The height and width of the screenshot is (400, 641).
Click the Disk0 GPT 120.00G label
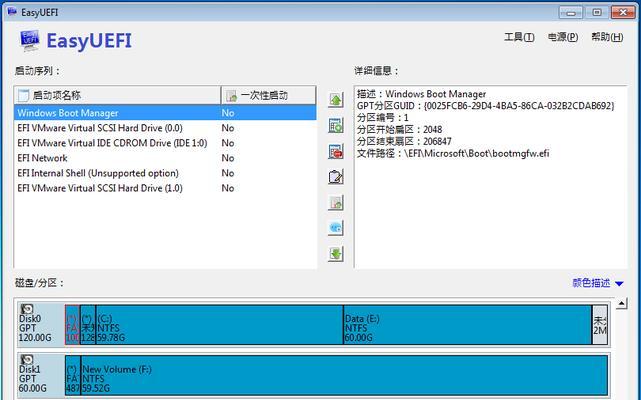[x=35, y=328]
